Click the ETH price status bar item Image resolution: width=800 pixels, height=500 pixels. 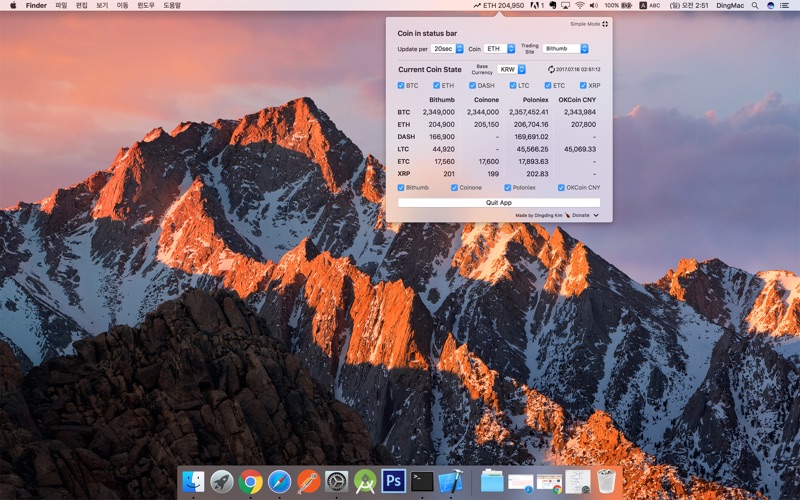499,5
